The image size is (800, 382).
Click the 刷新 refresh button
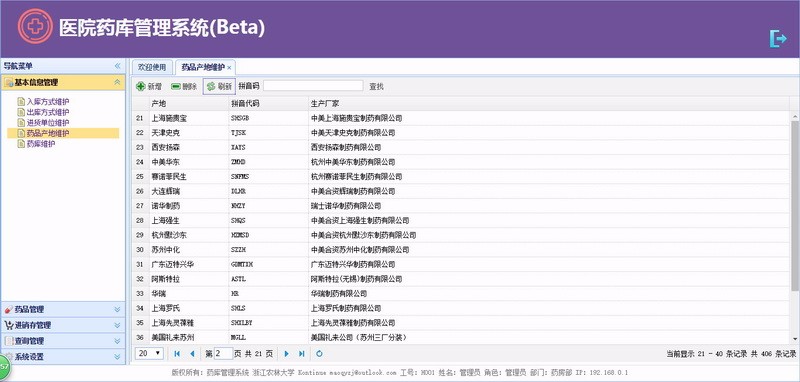pyautogui.click(x=219, y=87)
